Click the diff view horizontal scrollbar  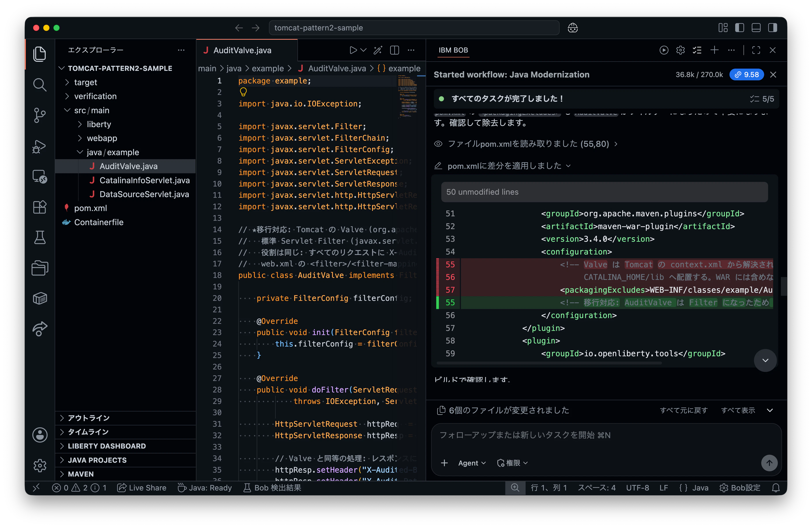tap(549, 363)
